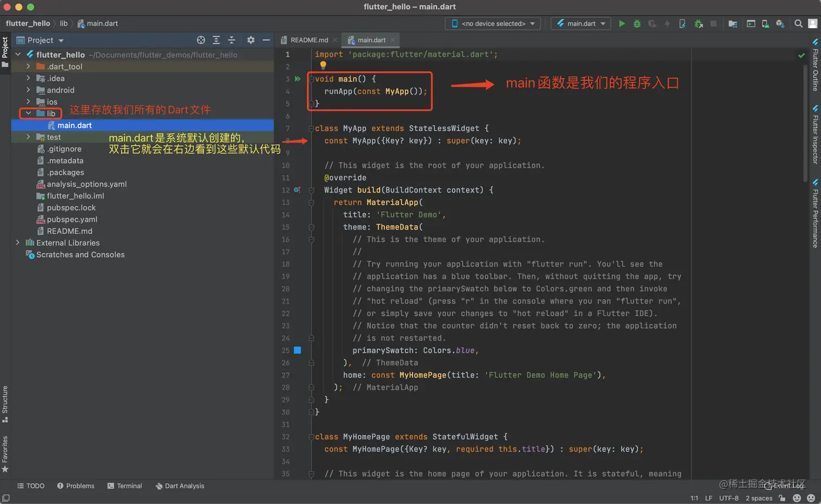
Task: Collapse the lib folder
Action: (x=28, y=113)
